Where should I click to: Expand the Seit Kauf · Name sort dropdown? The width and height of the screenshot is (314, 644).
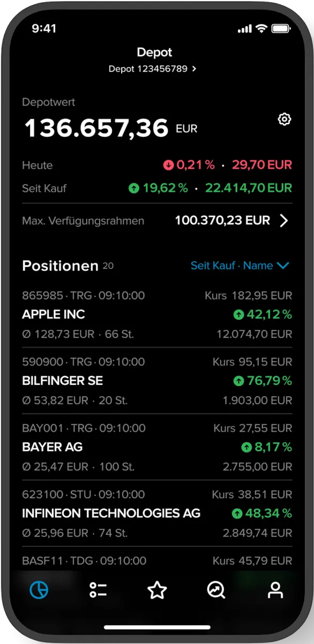click(x=240, y=266)
